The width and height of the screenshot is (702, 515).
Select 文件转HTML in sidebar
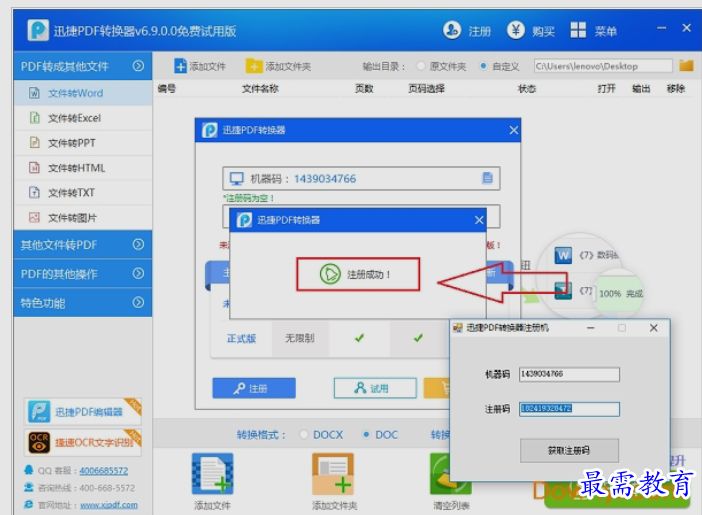point(83,168)
